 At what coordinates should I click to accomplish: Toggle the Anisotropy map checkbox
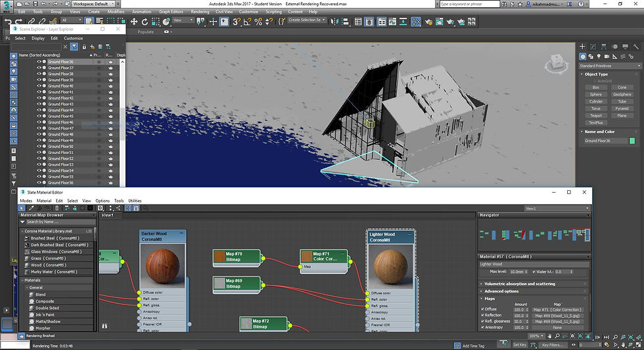(482, 328)
